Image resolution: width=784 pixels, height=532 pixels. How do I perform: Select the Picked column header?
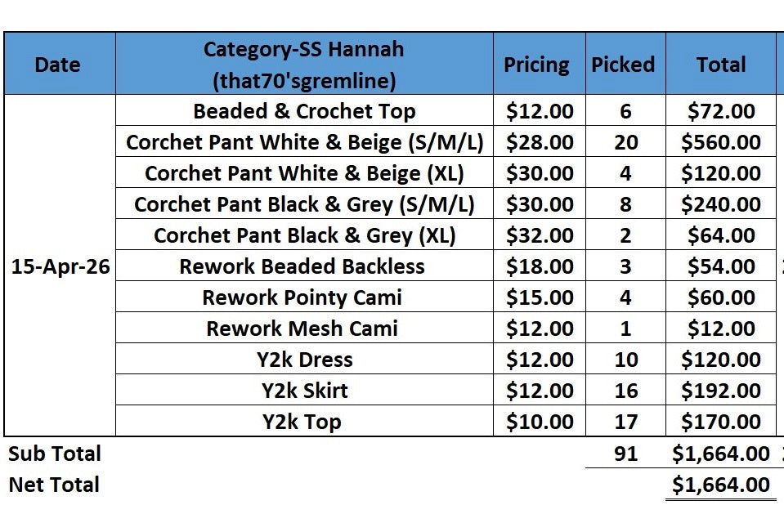coord(625,64)
